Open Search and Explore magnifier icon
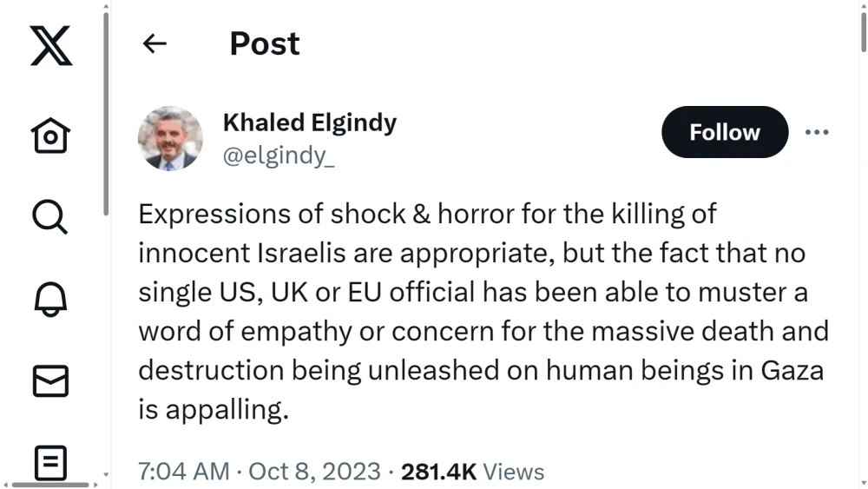 click(x=50, y=215)
